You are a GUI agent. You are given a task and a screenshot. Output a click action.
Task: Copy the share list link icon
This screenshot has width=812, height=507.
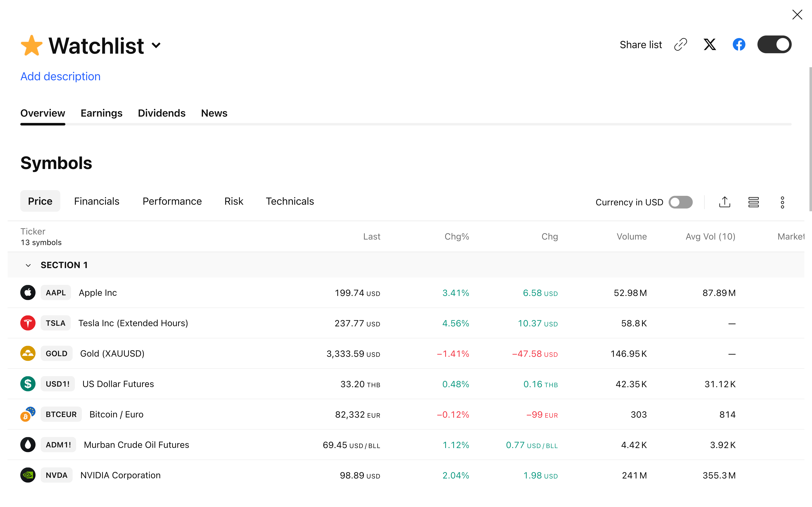pos(680,45)
